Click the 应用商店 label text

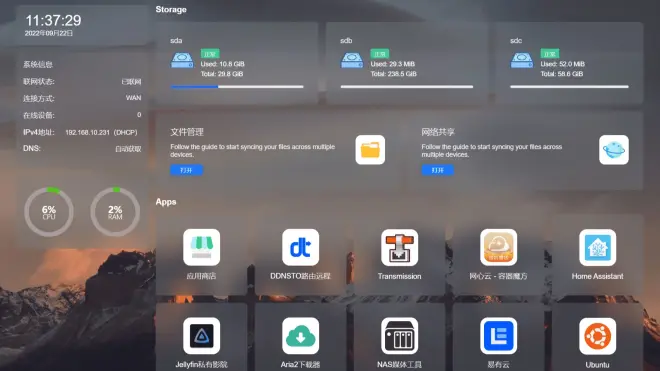201,276
